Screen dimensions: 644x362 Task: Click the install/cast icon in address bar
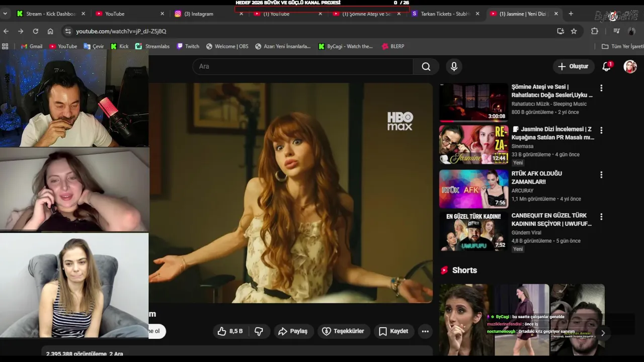[560, 31]
